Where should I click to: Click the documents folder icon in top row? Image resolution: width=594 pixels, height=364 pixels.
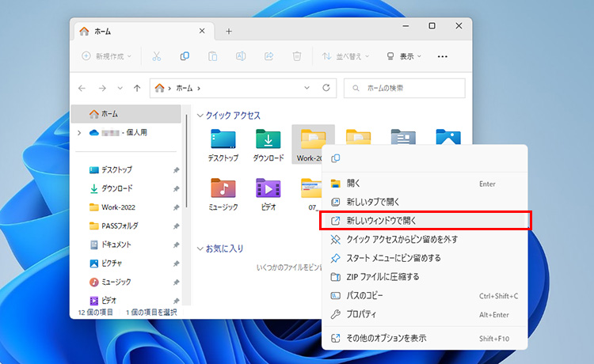tap(403, 137)
